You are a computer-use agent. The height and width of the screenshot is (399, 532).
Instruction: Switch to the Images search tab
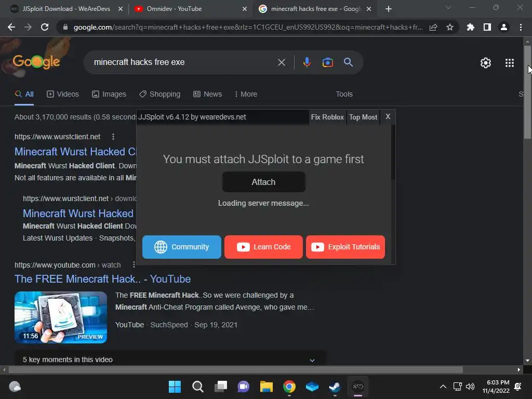109,95
